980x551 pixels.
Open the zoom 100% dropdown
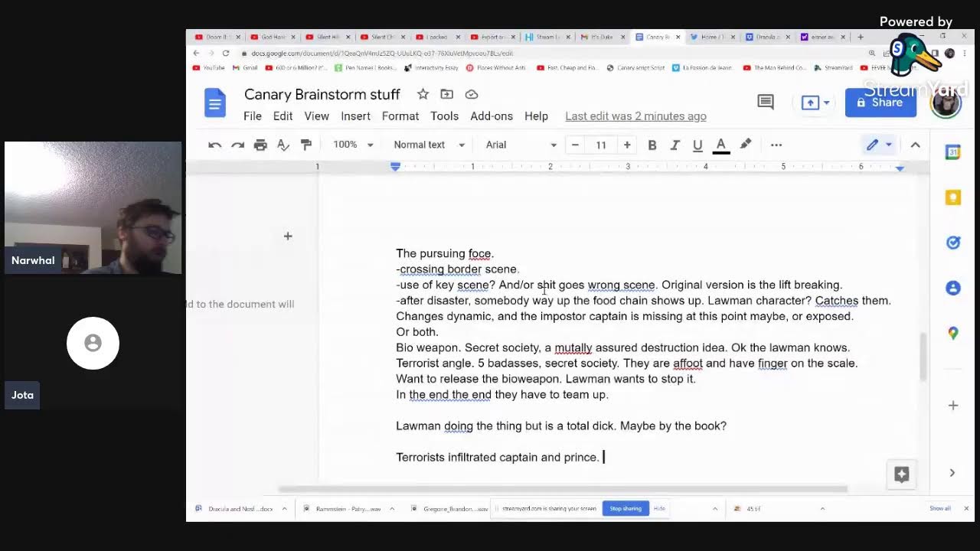(353, 145)
